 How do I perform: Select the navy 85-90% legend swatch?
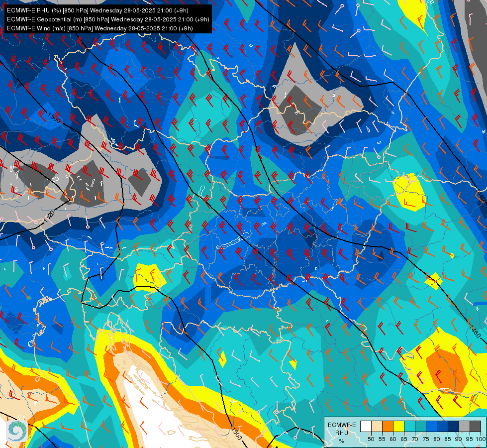(454, 426)
